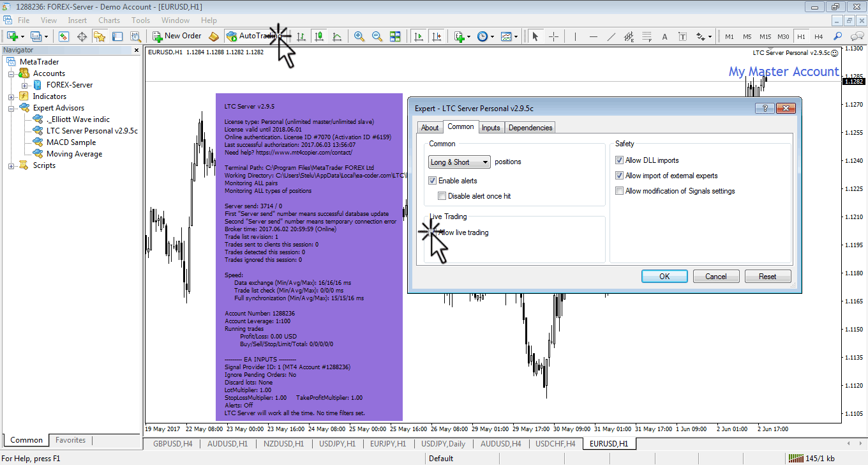868x465 pixels.
Task: Open the Tools menu
Action: click(x=141, y=20)
